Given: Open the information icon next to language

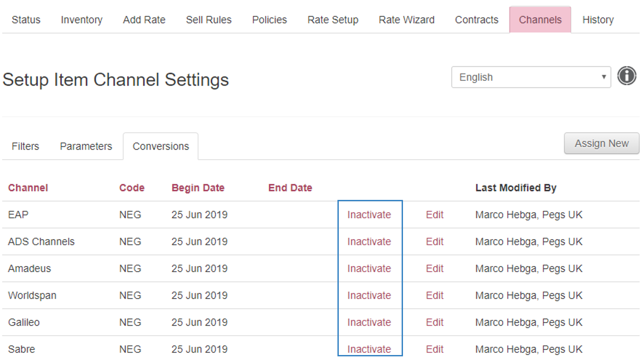Looking at the screenshot, I should (x=627, y=76).
